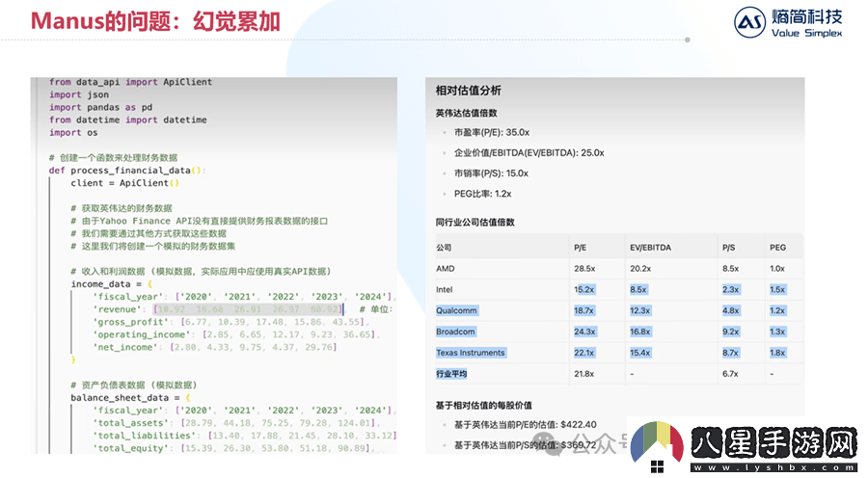Click Broadcom's EV/EBITDA value 16.8x
The image size is (868, 478).
click(640, 332)
